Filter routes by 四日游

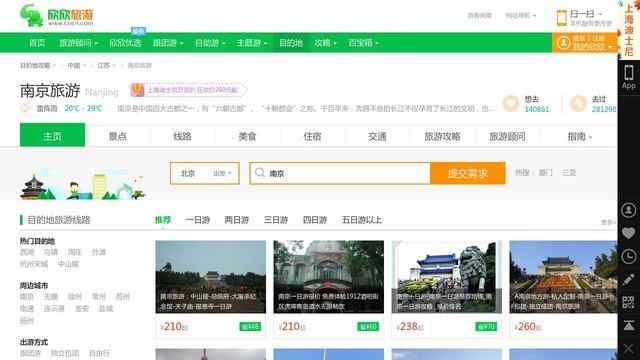click(315, 220)
